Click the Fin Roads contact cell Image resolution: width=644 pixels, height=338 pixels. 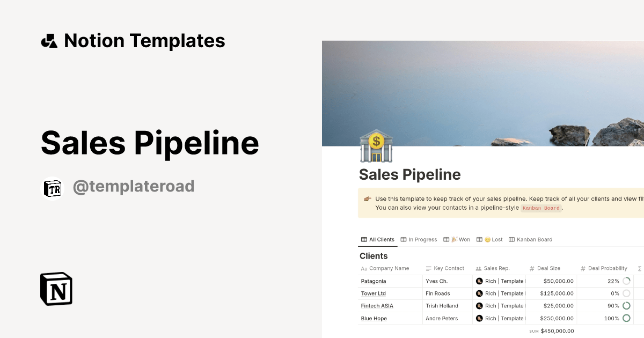pos(448,293)
